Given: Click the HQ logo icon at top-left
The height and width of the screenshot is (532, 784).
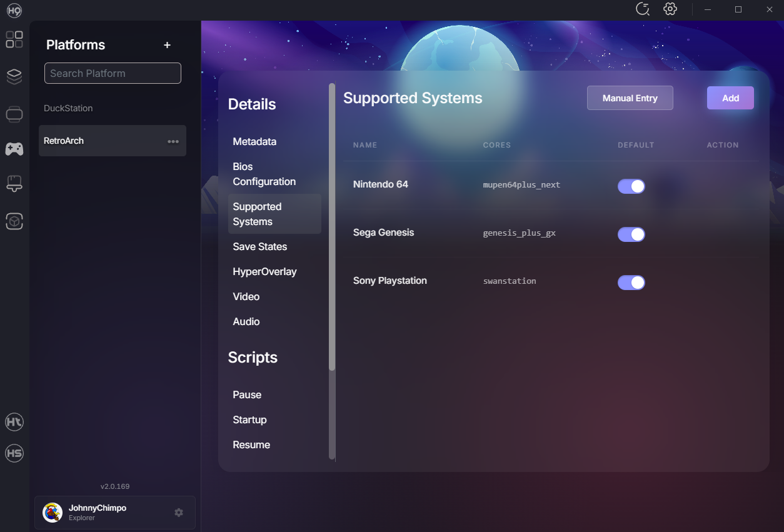Looking at the screenshot, I should (14, 10).
